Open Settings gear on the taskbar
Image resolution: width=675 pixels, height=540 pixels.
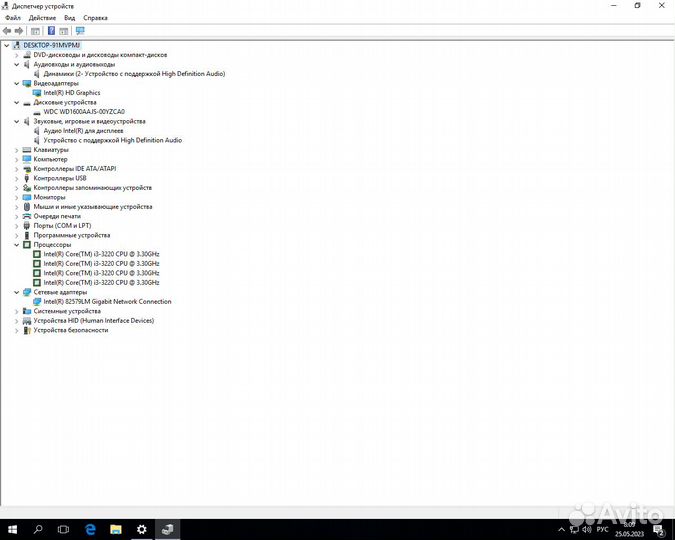click(x=142, y=529)
